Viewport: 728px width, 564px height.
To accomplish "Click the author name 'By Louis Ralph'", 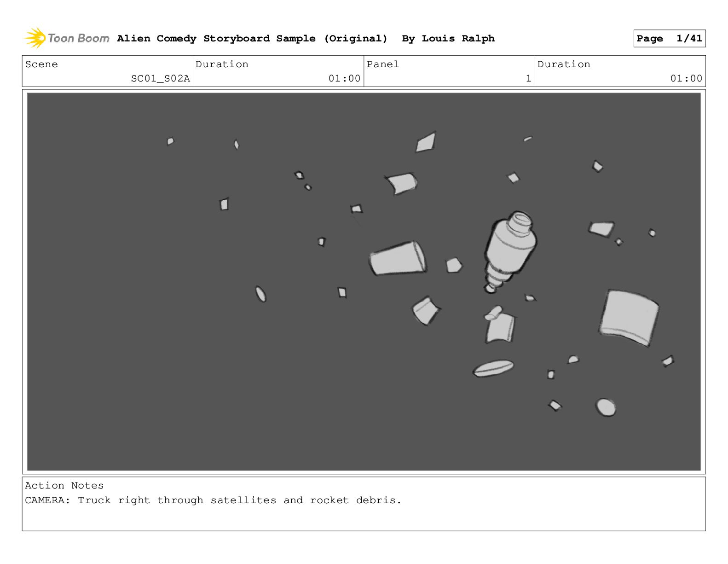I will [448, 39].
